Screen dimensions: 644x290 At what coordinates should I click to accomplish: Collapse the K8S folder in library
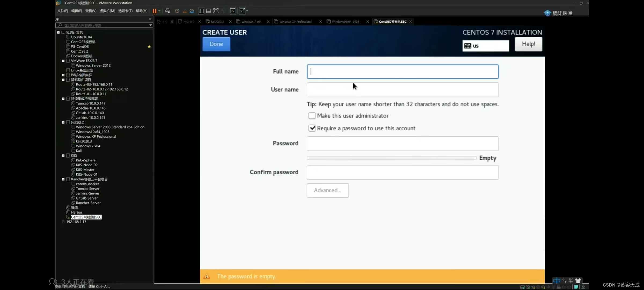coord(63,155)
